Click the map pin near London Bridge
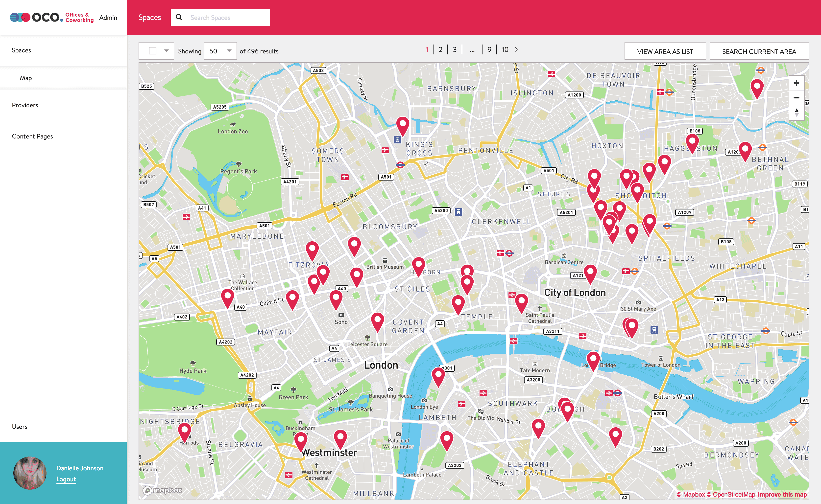821x504 pixels. pyautogui.click(x=593, y=359)
